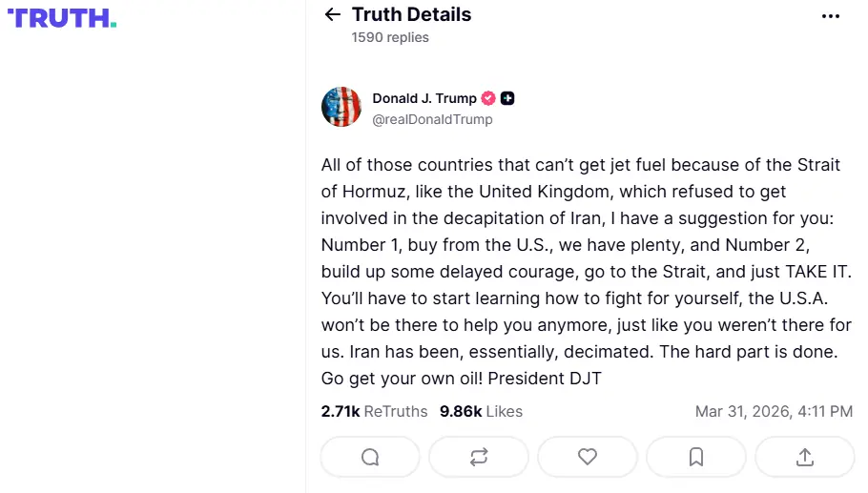The width and height of the screenshot is (868, 493).
Task: Click the black plus badge beside the name
Action: (x=508, y=98)
